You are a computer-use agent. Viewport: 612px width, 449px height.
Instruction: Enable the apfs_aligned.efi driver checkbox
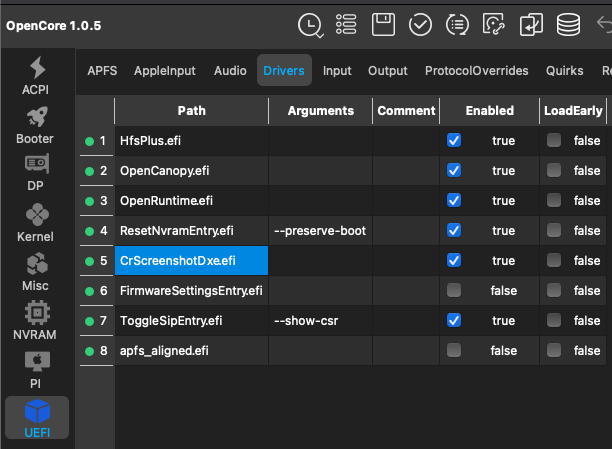[454, 351]
